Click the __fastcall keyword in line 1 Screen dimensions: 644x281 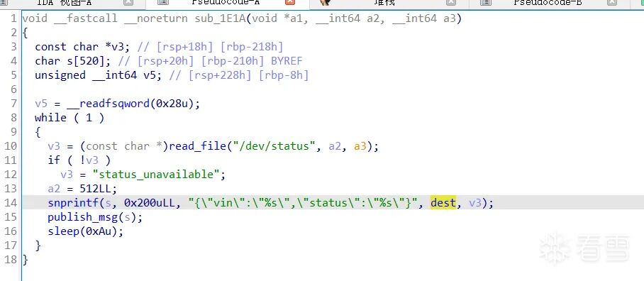[x=85, y=19]
